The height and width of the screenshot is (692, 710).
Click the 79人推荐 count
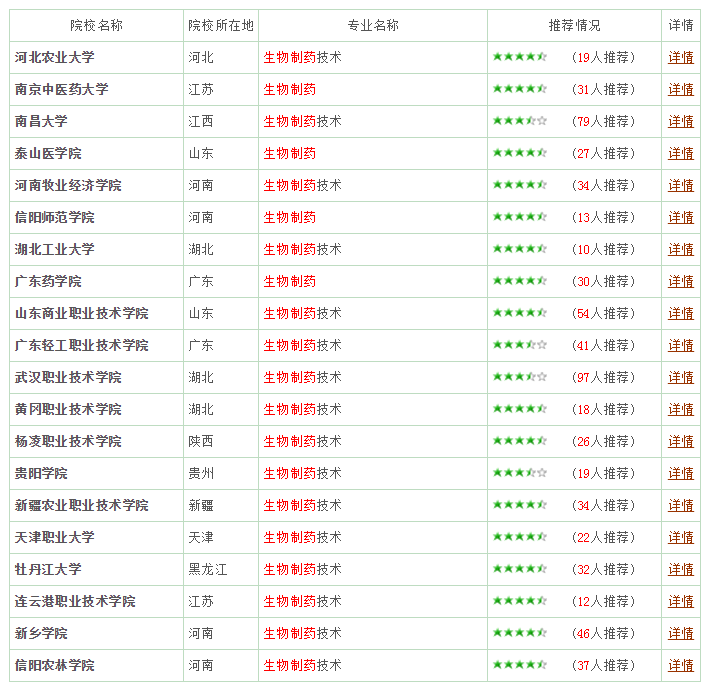603,121
